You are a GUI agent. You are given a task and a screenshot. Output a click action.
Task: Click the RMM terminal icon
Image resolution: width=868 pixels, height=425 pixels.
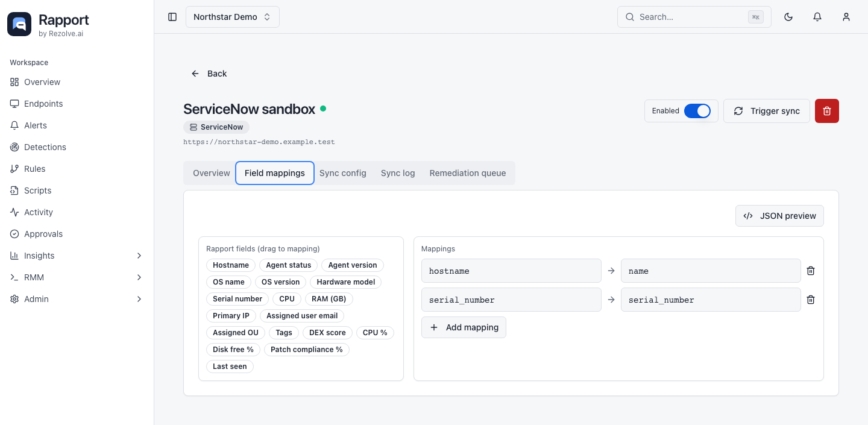pyautogui.click(x=14, y=277)
